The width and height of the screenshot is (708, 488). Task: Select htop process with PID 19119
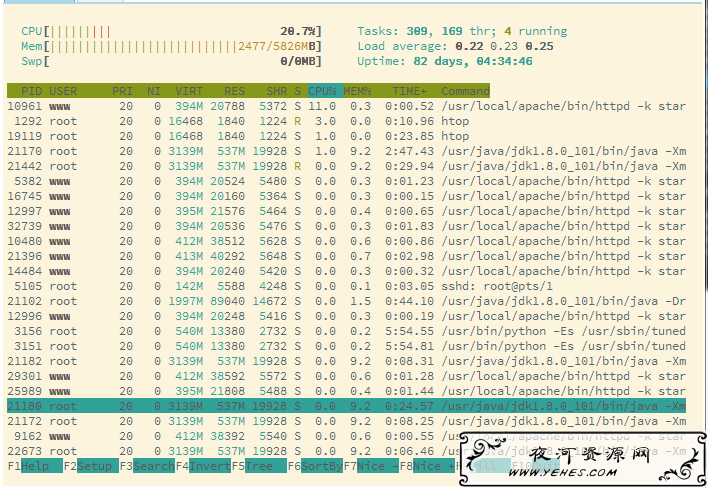tap(346, 136)
